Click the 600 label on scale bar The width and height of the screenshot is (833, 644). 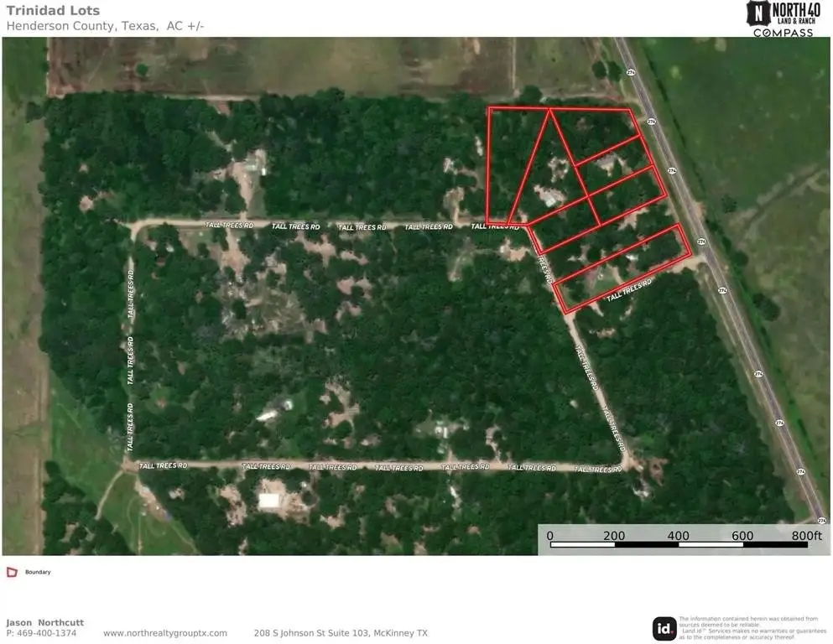click(x=742, y=535)
